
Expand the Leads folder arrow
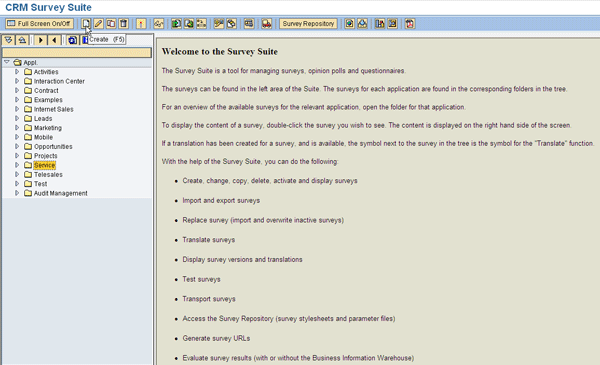(17, 118)
